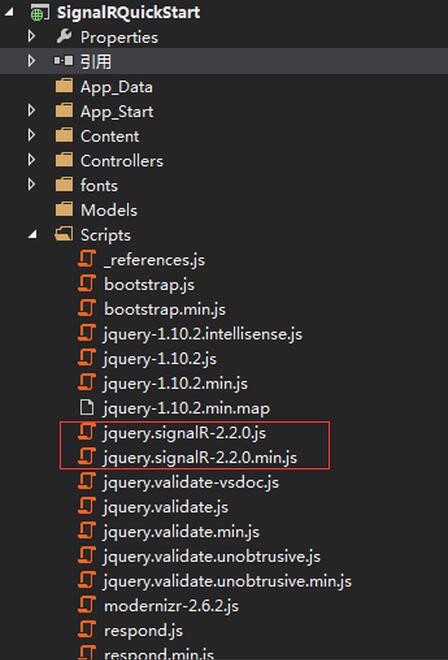This screenshot has height=660, width=448.
Task: Collapse the Scripts folder arrow
Action: [32, 235]
